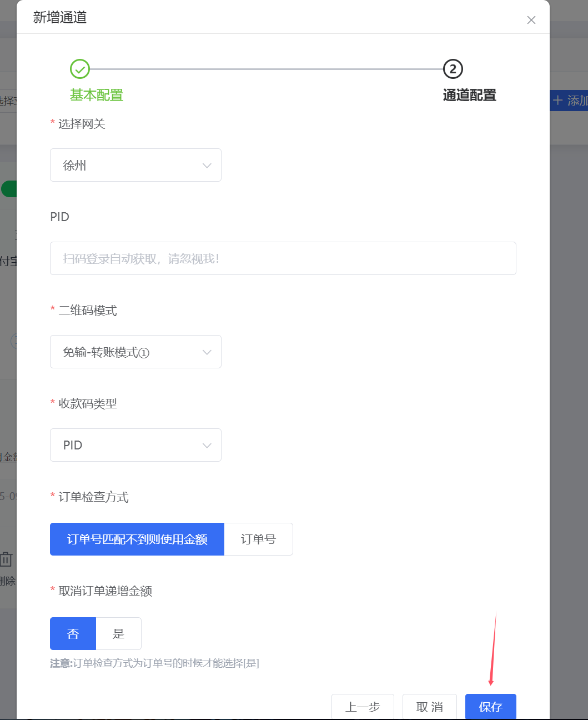Click the step 2 circle icon

coord(453,69)
